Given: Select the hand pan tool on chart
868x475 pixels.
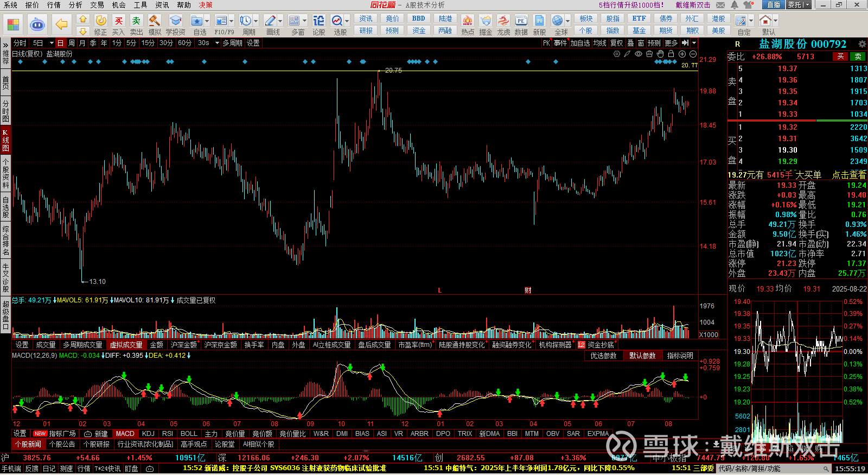Looking at the screenshot, I should point(660,54).
